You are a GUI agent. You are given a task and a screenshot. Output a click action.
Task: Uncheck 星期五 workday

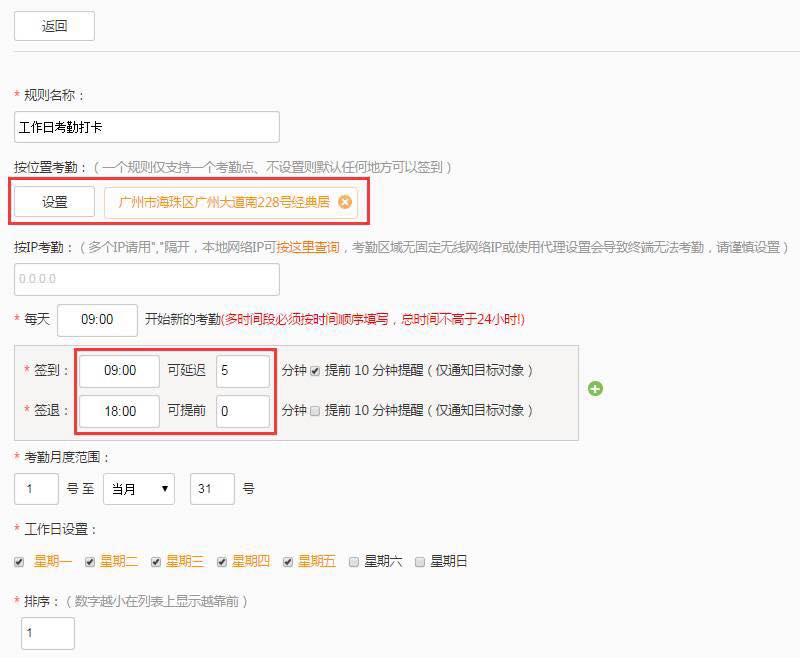tap(288, 562)
